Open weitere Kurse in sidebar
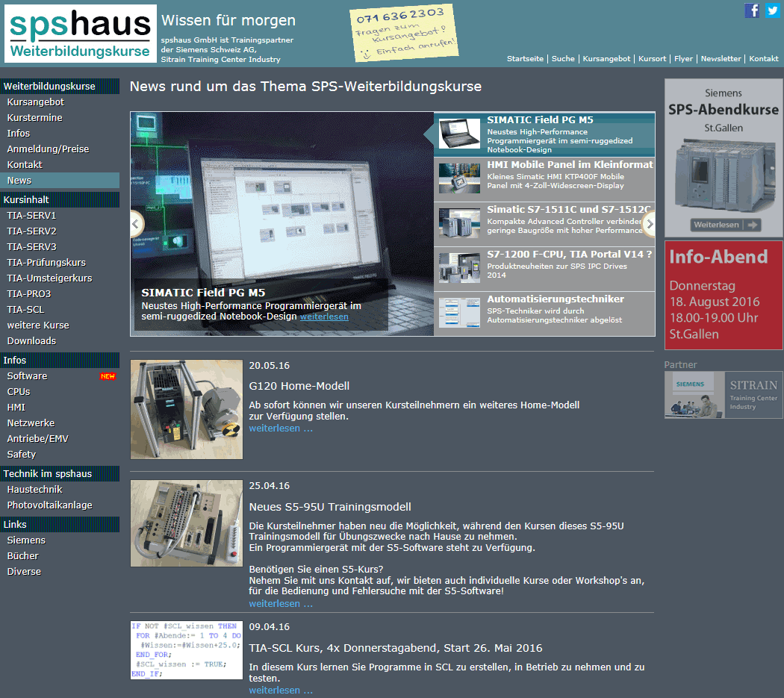 click(38, 325)
